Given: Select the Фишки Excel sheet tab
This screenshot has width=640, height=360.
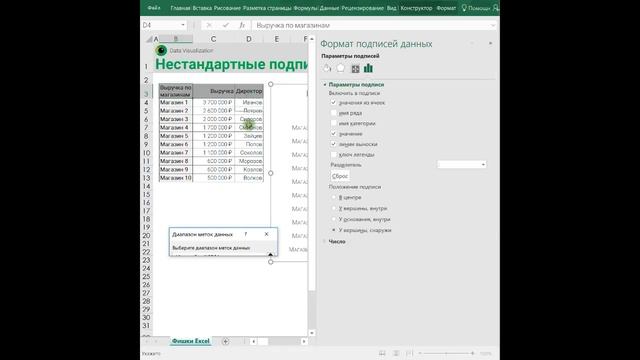Looking at the screenshot, I should (x=191, y=341).
